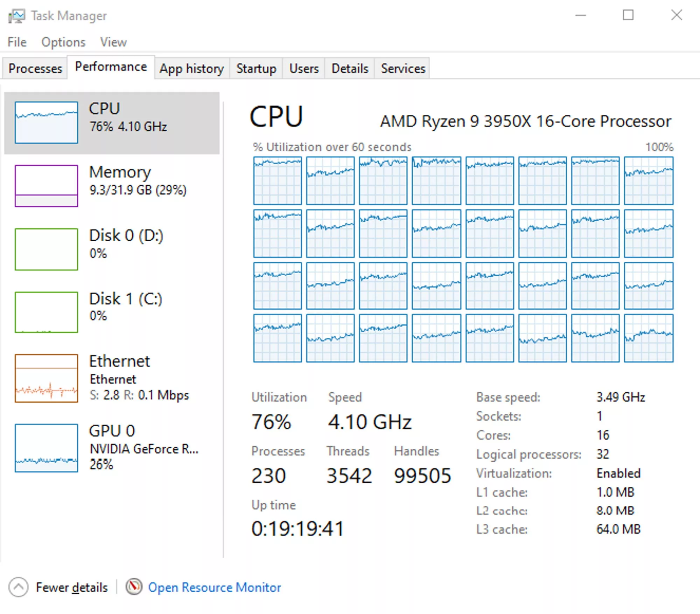This screenshot has width=700, height=614.
Task: Open Resource Monitor link
Action: point(214,587)
